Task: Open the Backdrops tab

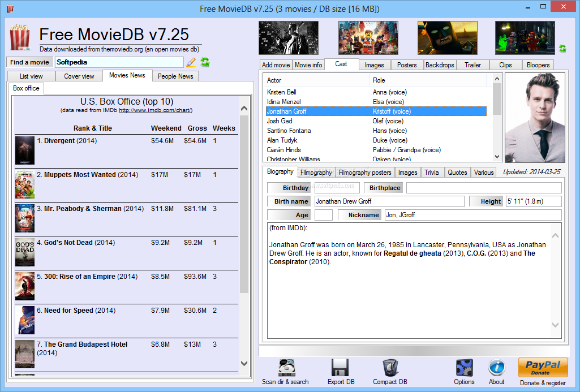Action: point(440,65)
